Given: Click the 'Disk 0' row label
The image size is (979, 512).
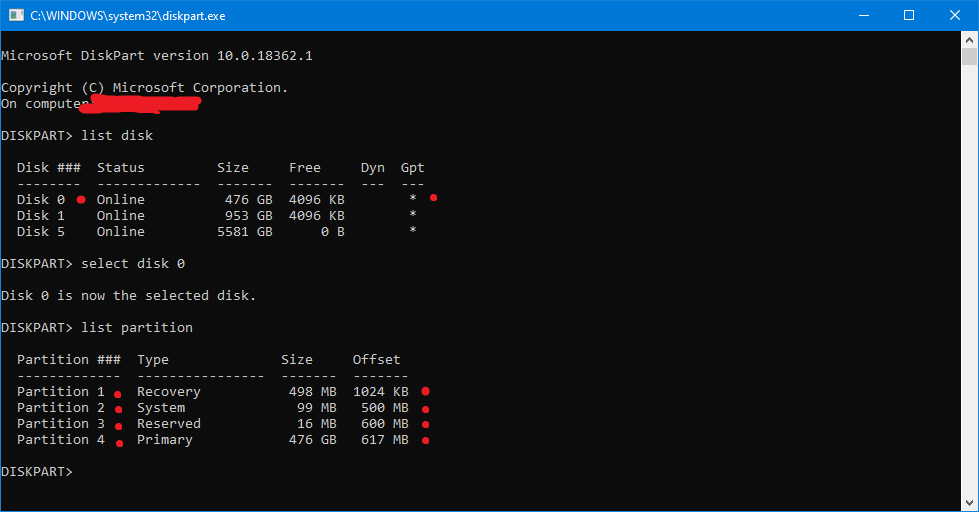Looking at the screenshot, I should (x=41, y=200).
